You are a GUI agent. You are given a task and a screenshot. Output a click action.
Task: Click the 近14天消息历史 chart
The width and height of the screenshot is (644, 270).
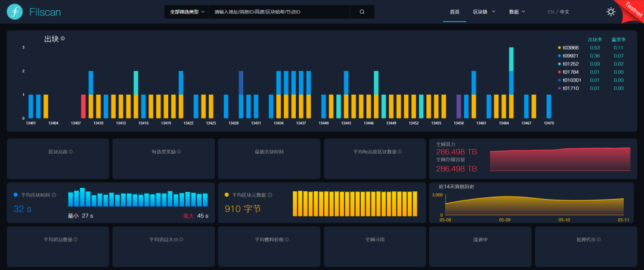(534, 205)
